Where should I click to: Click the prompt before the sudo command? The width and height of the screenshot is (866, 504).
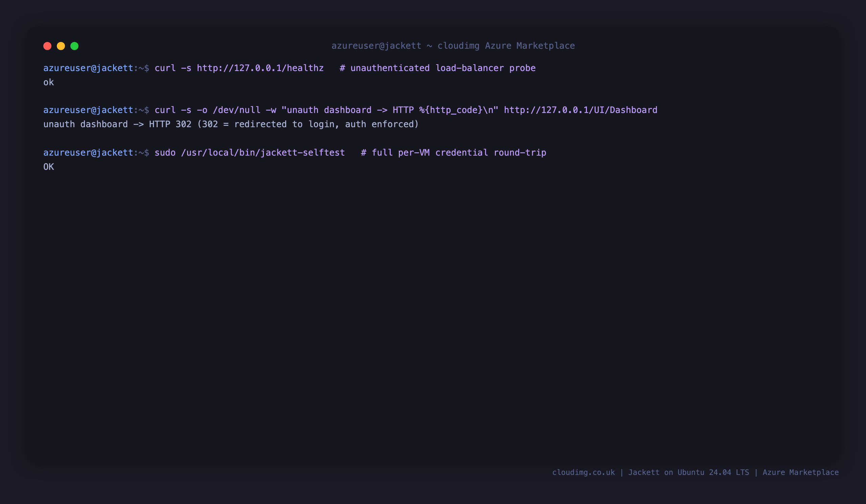coord(96,153)
